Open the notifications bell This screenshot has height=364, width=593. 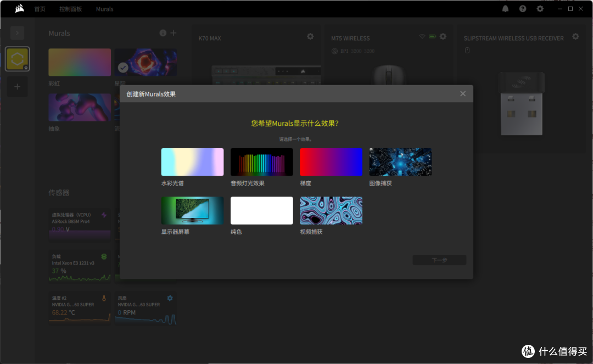point(505,9)
